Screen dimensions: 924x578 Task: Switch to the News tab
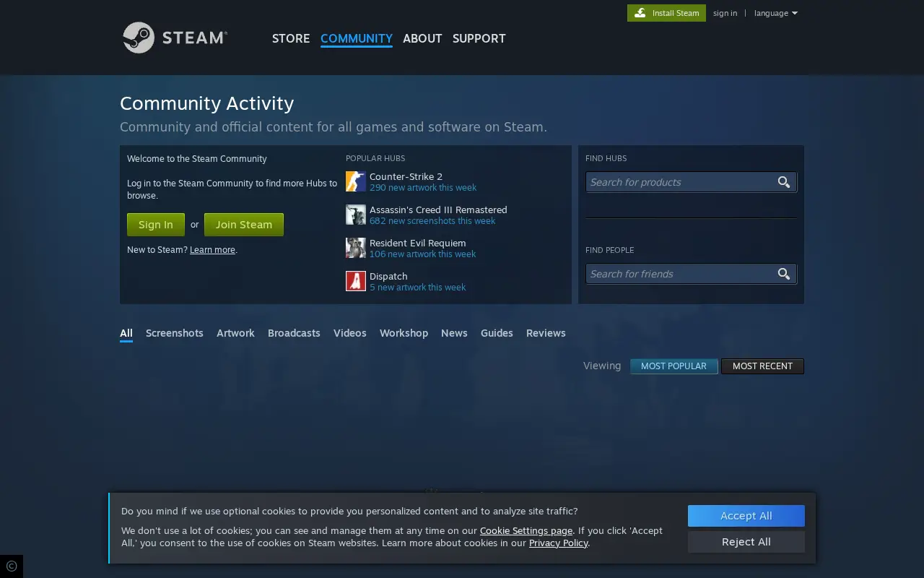[454, 333]
